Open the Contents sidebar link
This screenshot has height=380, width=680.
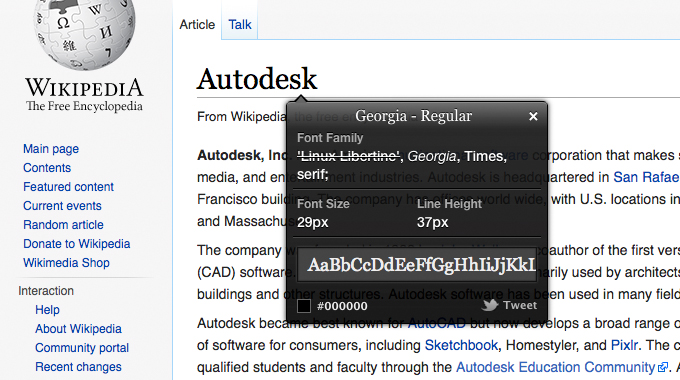(x=47, y=168)
